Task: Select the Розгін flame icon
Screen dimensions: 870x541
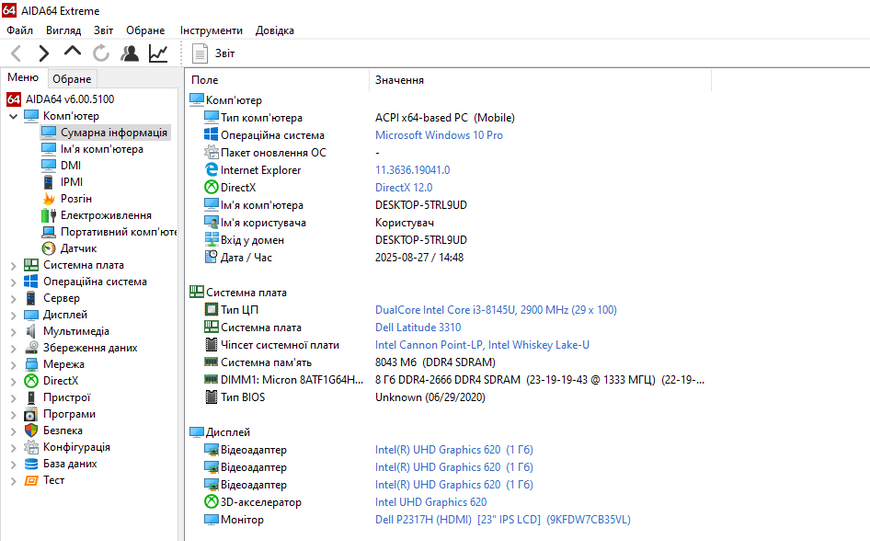Action: point(49,199)
